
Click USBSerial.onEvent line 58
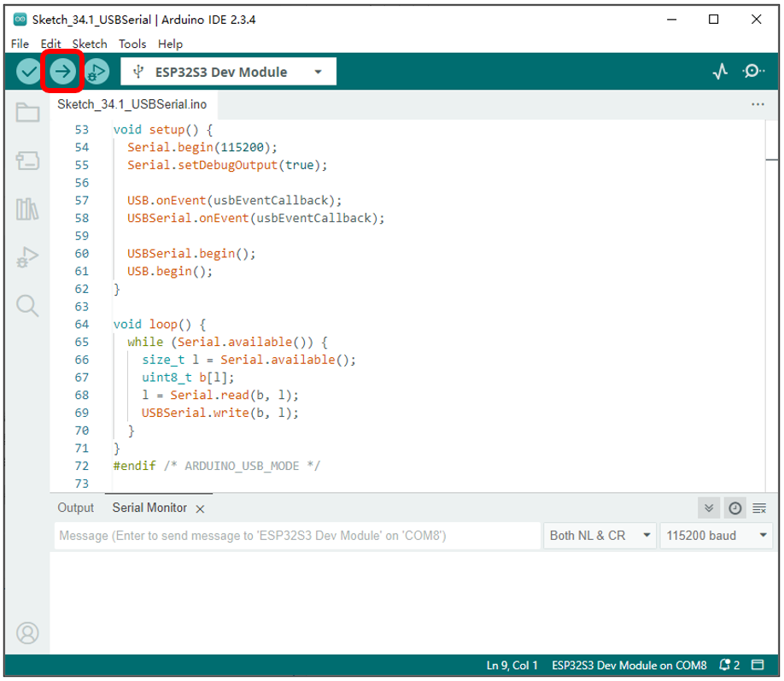point(256,218)
